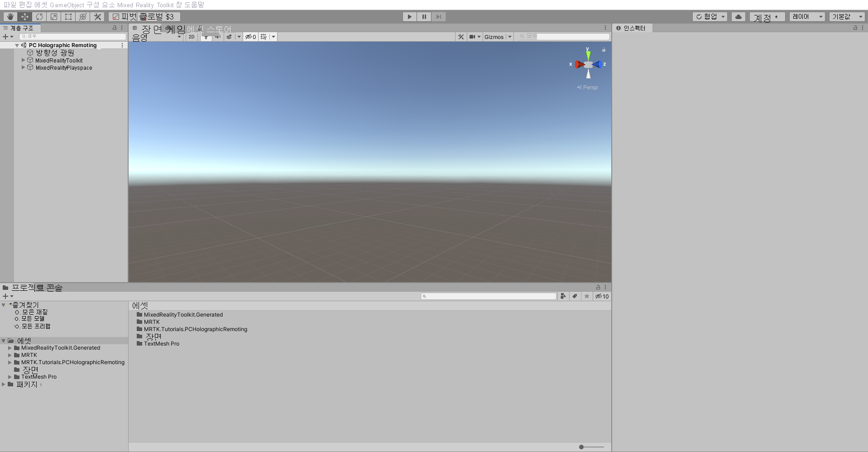
Task: Open the Edit (편집) menu
Action: point(25,5)
